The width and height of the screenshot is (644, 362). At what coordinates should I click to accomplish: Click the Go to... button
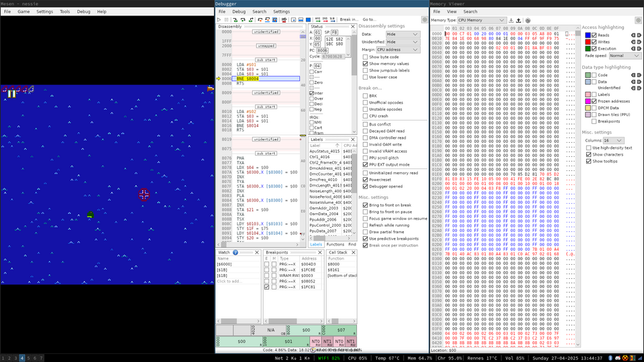coord(369,19)
